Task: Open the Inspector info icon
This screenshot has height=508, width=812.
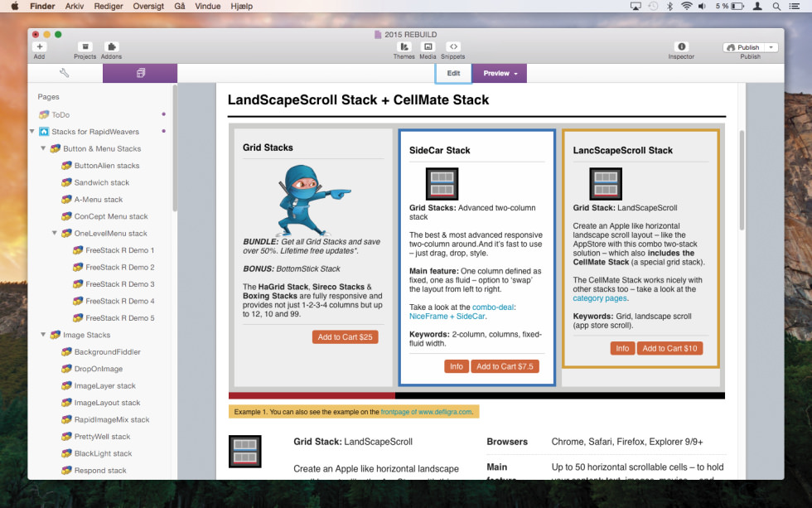Action: (x=681, y=46)
